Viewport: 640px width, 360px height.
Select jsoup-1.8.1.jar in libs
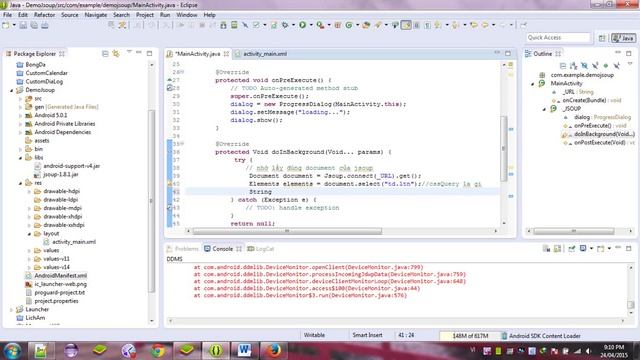[x=60, y=174]
